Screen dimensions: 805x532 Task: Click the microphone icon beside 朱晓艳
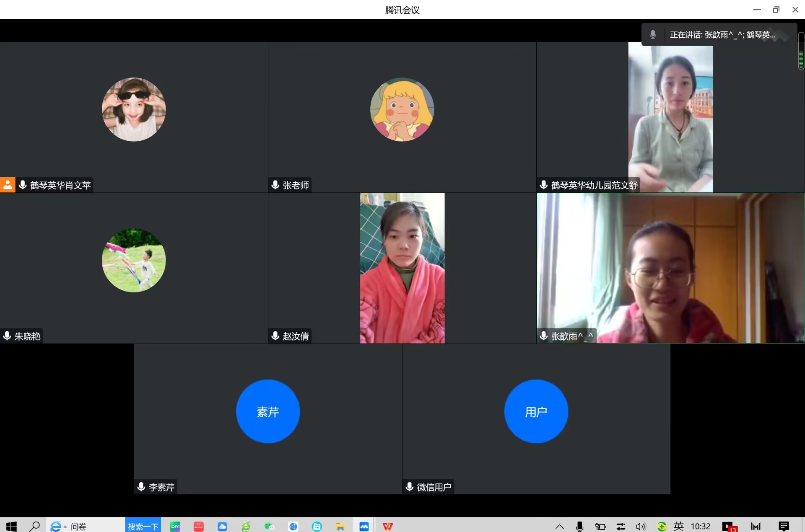[7, 336]
